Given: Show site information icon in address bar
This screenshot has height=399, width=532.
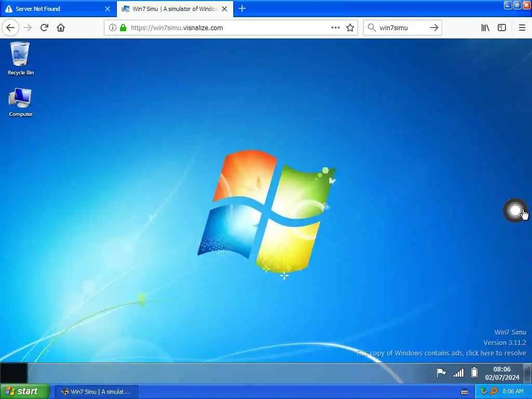Looking at the screenshot, I should click(x=112, y=28).
